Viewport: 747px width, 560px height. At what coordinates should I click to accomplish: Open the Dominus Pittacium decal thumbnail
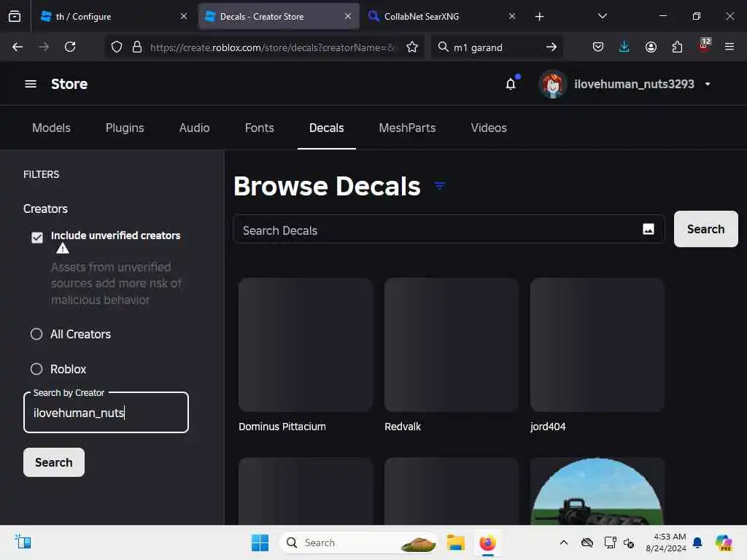click(x=306, y=345)
